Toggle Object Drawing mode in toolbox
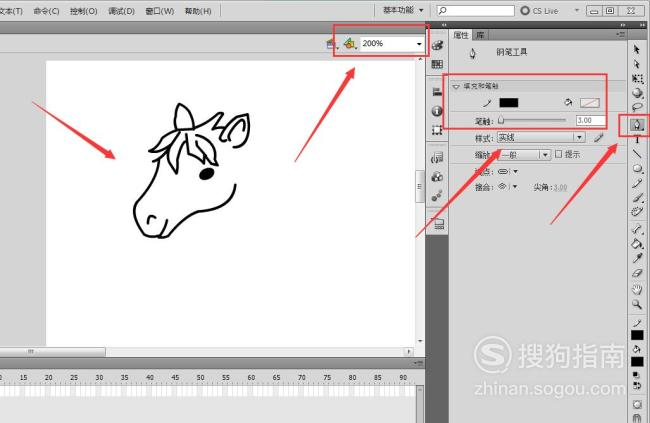This screenshot has height=423, width=650. tap(637, 404)
